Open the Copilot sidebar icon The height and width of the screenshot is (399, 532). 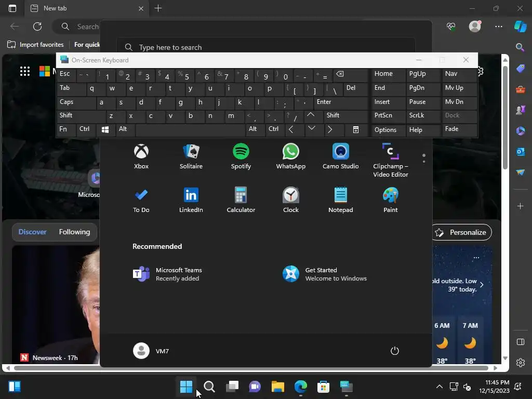(x=521, y=26)
